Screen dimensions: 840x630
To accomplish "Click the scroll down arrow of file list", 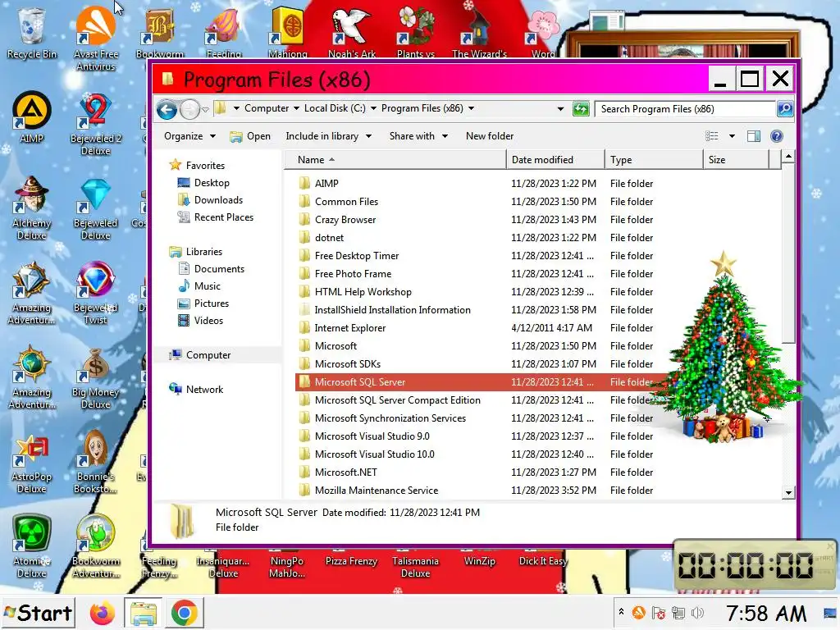I will tap(788, 493).
